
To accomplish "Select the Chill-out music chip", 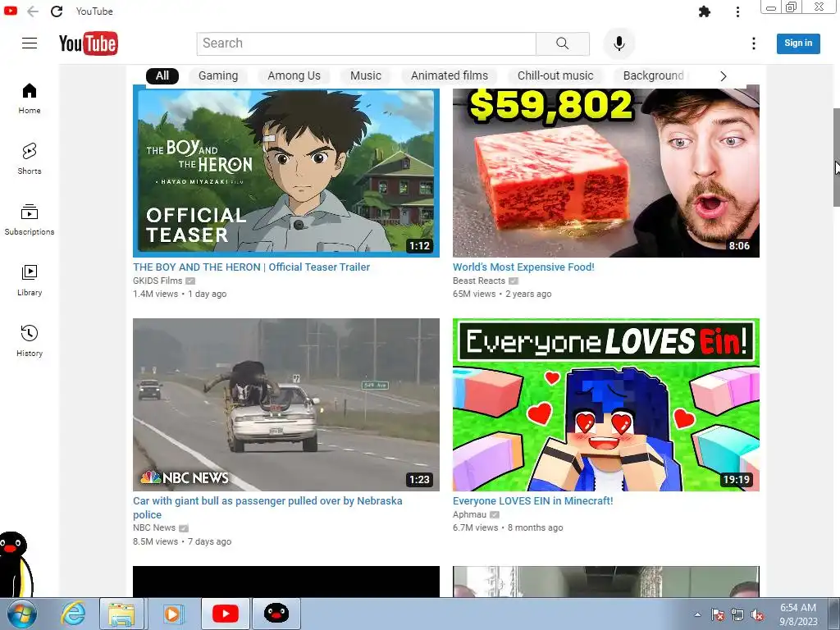I will click(x=555, y=76).
